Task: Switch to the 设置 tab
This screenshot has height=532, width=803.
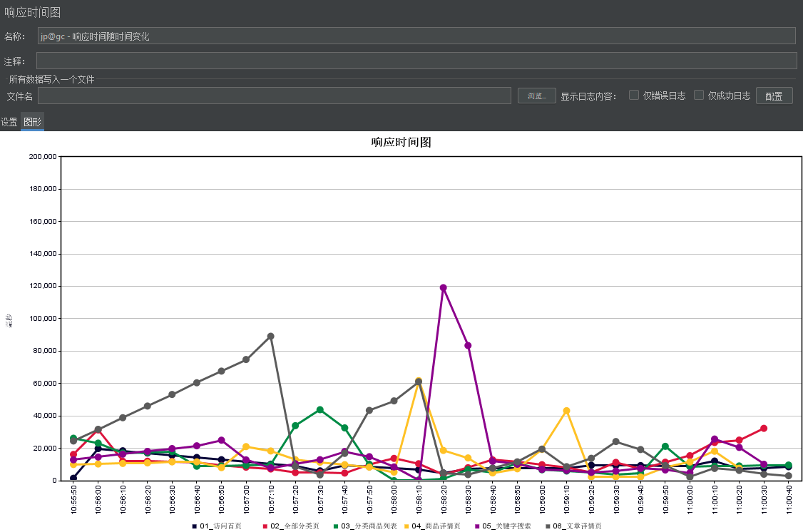Action: coord(9,122)
